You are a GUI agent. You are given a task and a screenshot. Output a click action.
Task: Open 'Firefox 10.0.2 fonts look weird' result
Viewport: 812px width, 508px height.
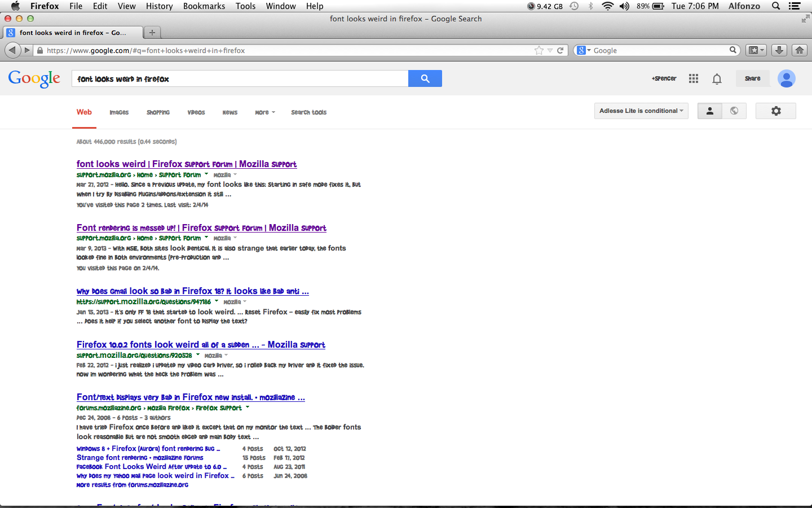(201, 345)
